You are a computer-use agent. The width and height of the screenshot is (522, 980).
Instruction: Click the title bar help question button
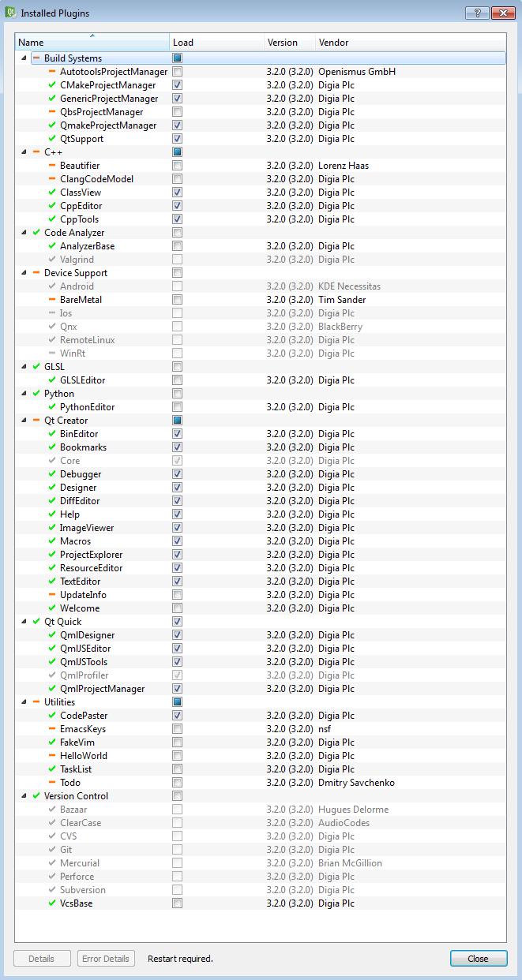coord(476,13)
